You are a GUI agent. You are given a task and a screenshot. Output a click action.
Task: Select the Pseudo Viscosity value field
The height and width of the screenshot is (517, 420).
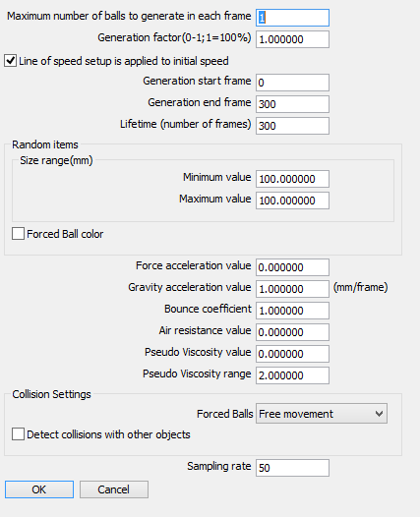292,354
